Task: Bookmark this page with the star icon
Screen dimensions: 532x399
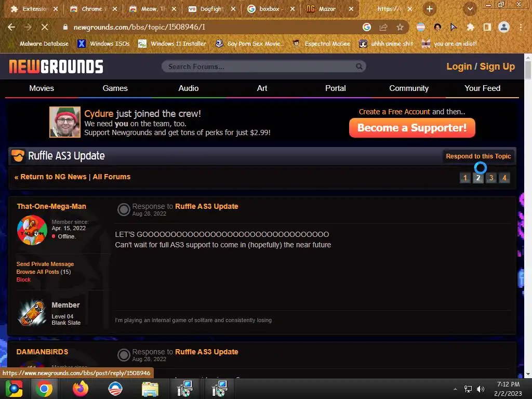Action: point(400,27)
